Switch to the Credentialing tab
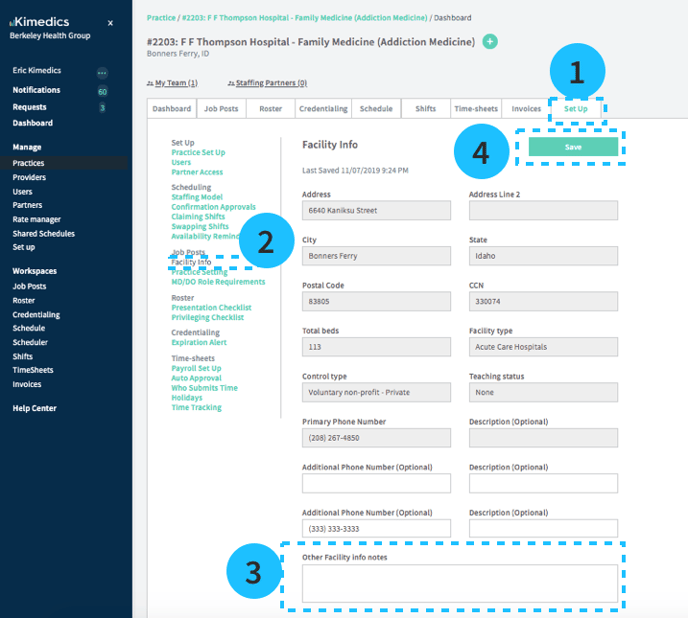Viewport: 688px width, 618px height. tap(323, 109)
